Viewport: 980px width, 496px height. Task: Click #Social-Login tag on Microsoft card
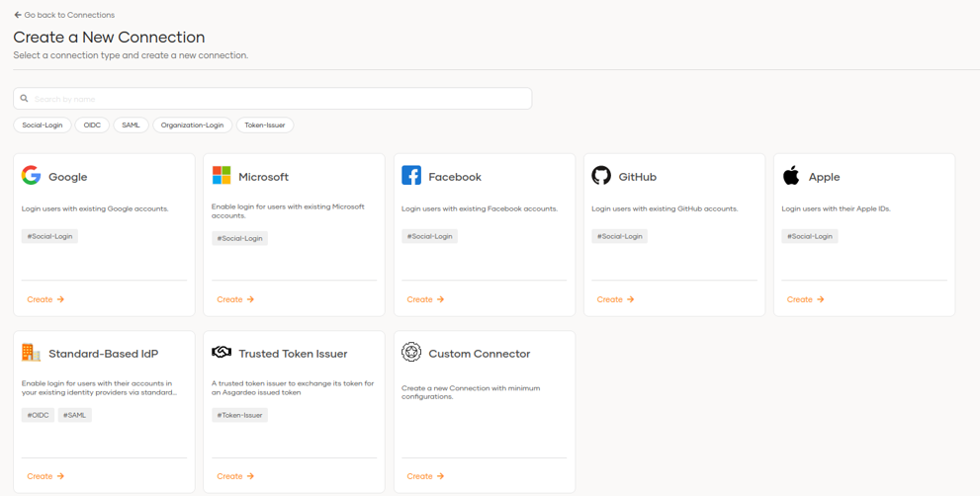240,238
